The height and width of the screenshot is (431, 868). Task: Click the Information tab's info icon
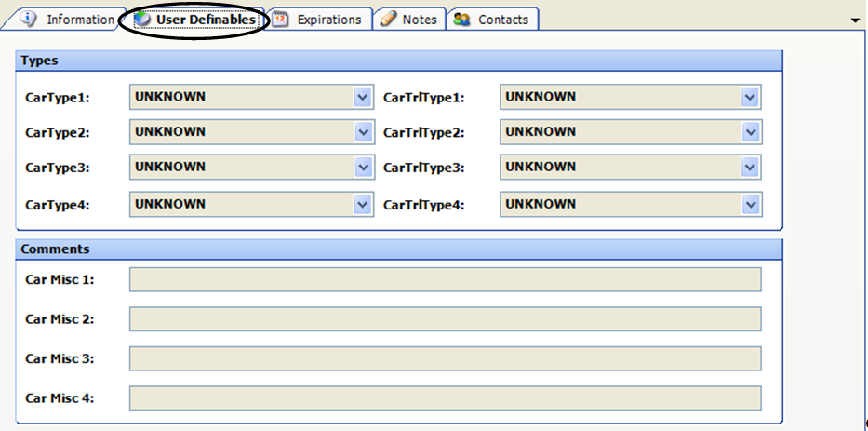click(28, 19)
